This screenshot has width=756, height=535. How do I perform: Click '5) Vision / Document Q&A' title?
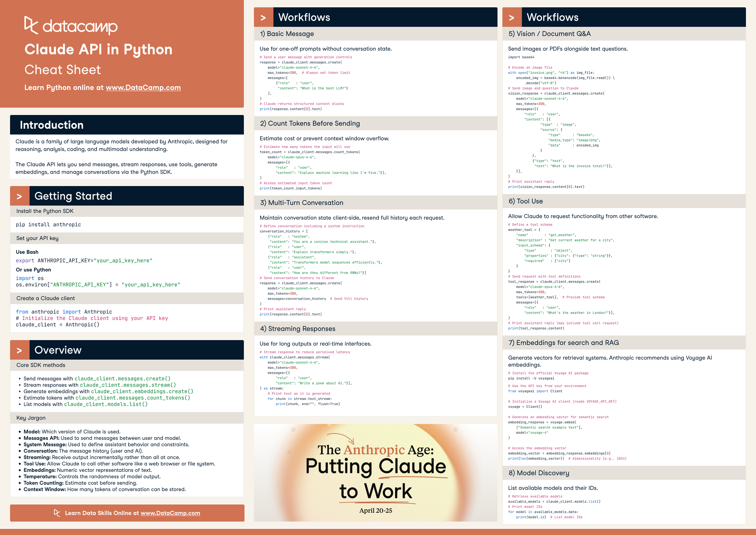550,34
